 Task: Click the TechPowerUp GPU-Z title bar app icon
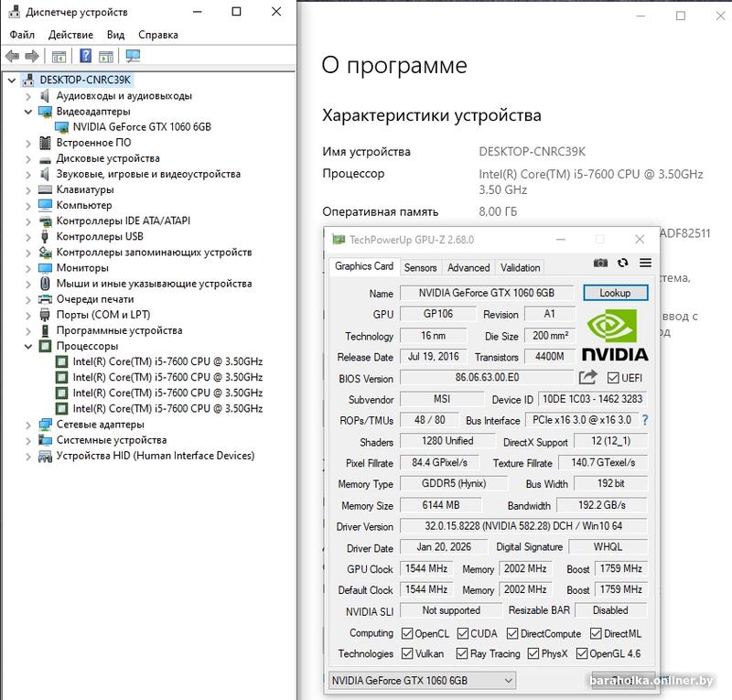tap(338, 240)
